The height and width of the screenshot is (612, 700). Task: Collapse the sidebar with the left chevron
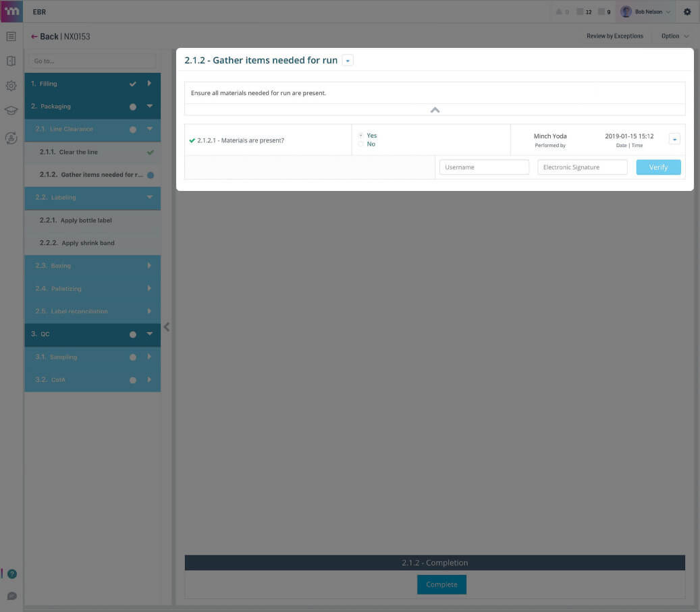point(167,327)
